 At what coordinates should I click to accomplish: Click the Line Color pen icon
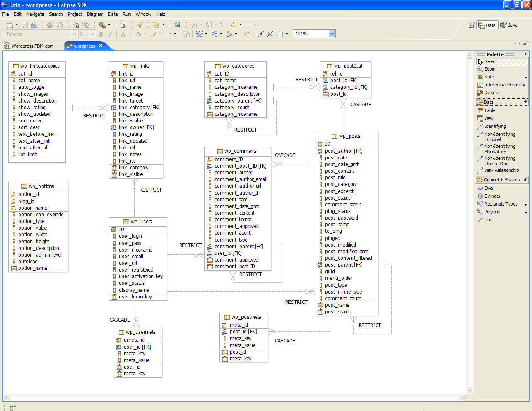(153, 34)
